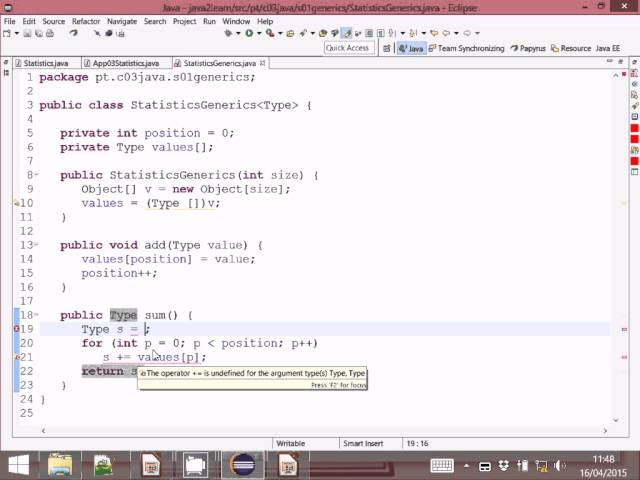Click the error marker on line 21
Viewport: 640px width, 480px height.
pyautogui.click(x=16, y=357)
